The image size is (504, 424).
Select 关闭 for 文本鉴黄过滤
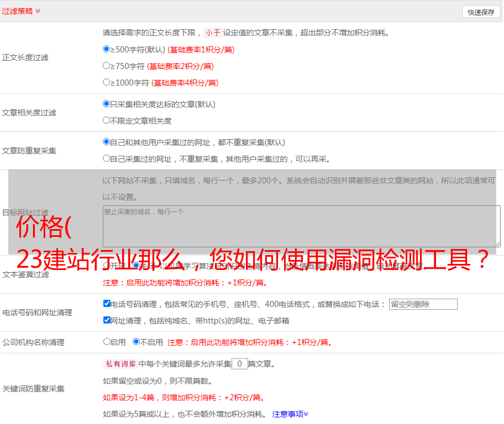coord(136,266)
